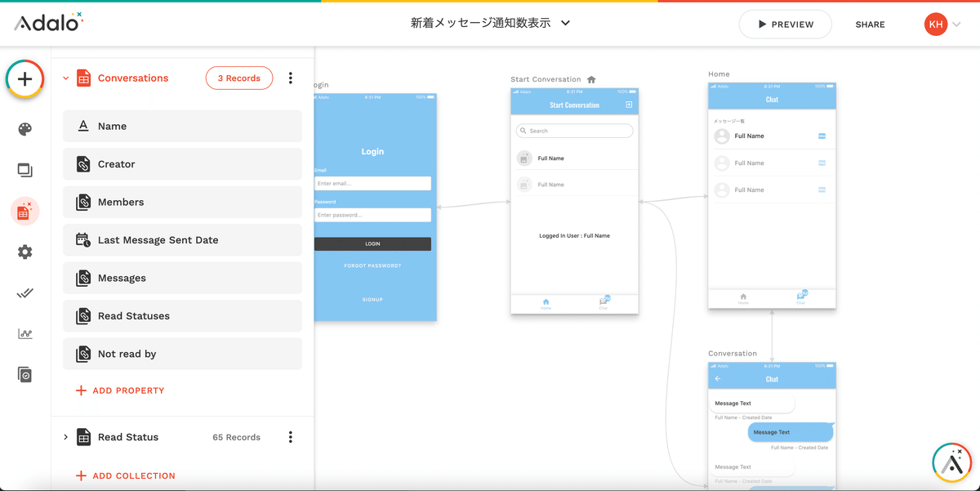Viewport: 980px width, 491px height.
Task: Click ADD PROPERTY
Action: pos(120,391)
